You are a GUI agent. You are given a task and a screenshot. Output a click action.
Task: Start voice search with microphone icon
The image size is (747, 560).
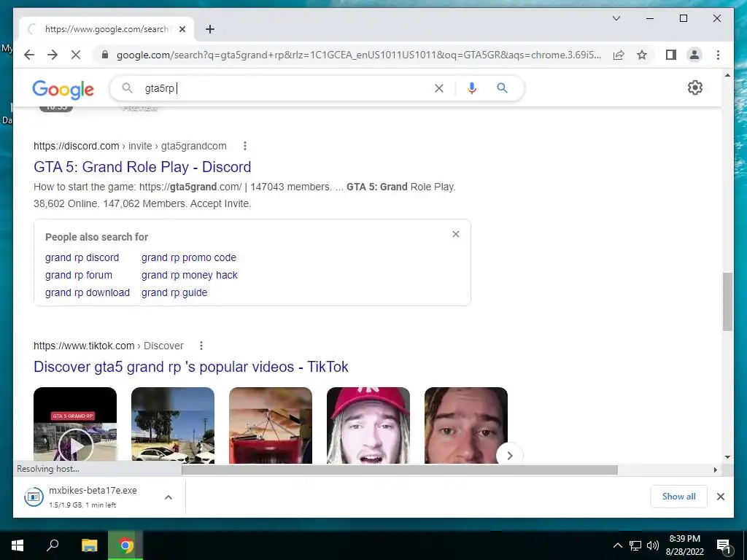[472, 88]
